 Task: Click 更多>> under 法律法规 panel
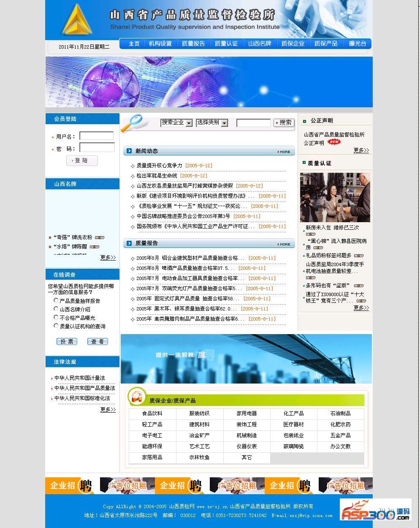(108, 409)
